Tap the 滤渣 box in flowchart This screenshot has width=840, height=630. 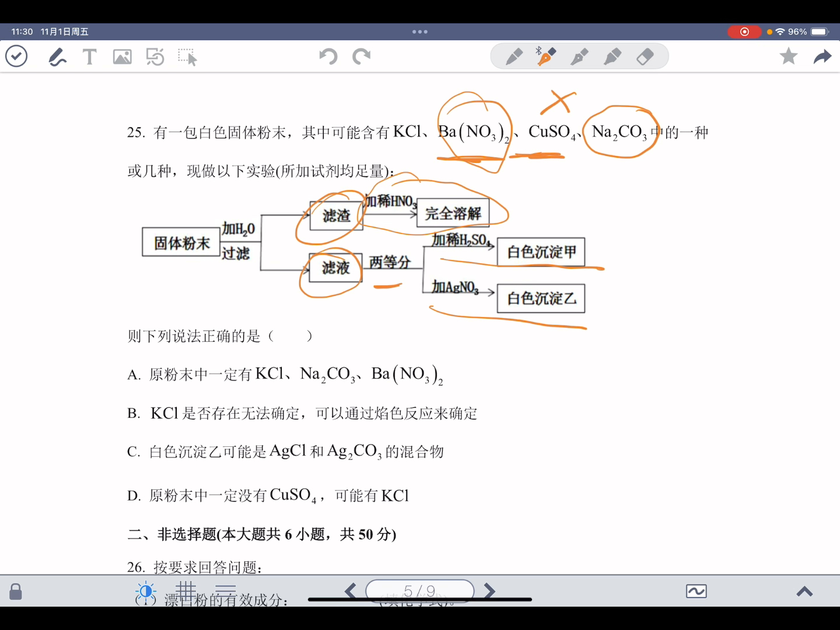pyautogui.click(x=336, y=215)
